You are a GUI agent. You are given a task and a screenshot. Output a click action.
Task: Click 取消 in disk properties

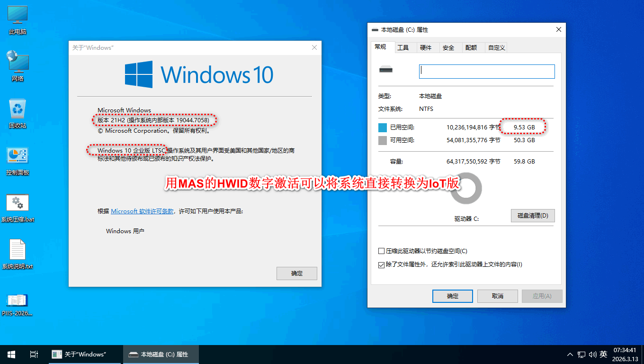click(497, 296)
